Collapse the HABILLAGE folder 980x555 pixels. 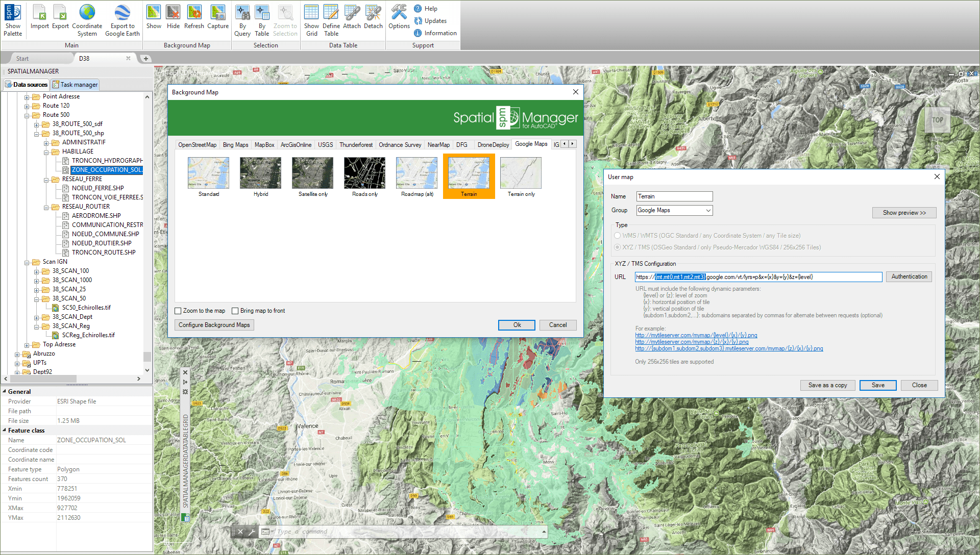(x=46, y=152)
